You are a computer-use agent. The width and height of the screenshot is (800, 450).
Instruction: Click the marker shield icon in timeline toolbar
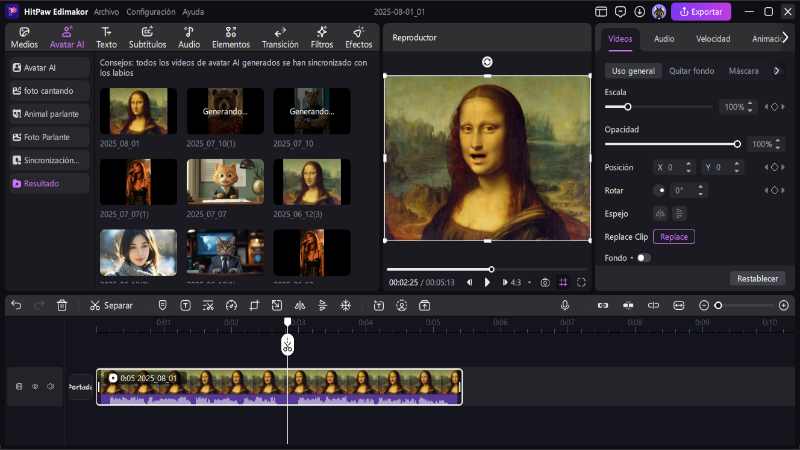[x=162, y=305]
